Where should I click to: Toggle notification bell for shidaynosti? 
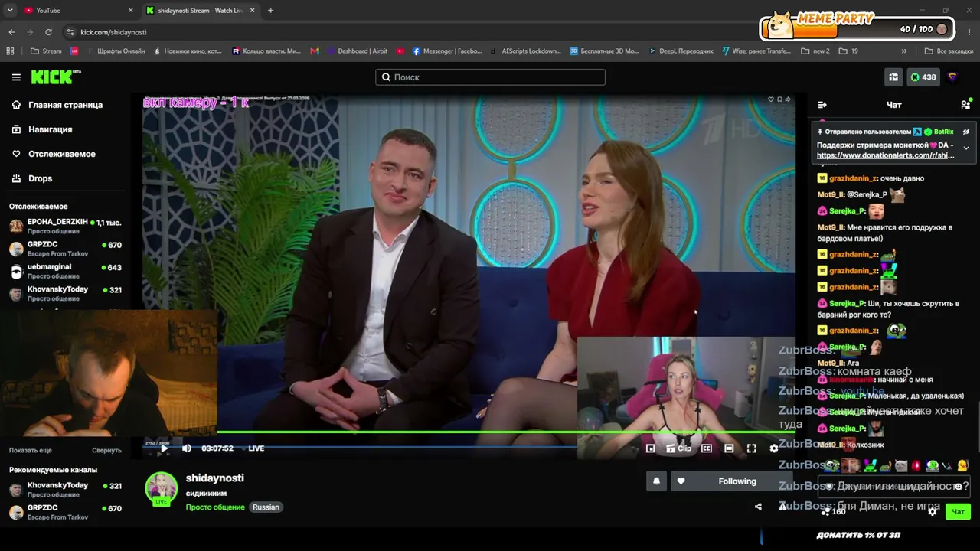656,481
